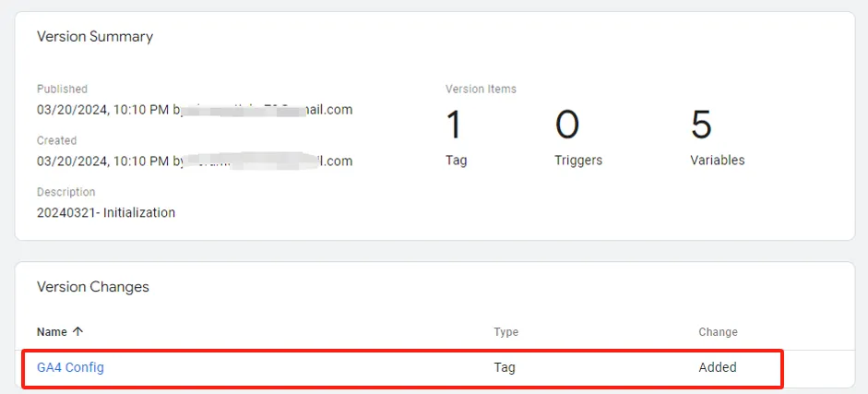The width and height of the screenshot is (868, 394).
Task: Click the Tag type cell in GA4 Config row
Action: coord(505,367)
